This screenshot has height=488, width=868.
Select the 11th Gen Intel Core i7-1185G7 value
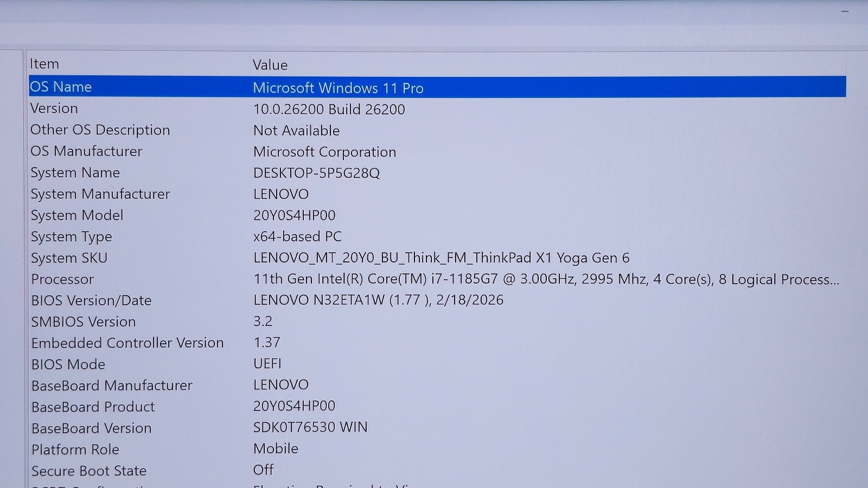tap(547, 279)
